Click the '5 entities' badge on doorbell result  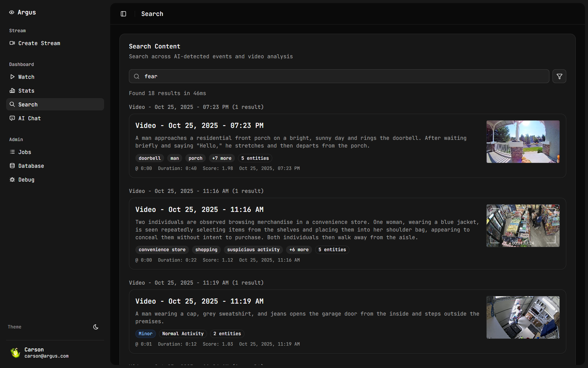(x=255, y=158)
